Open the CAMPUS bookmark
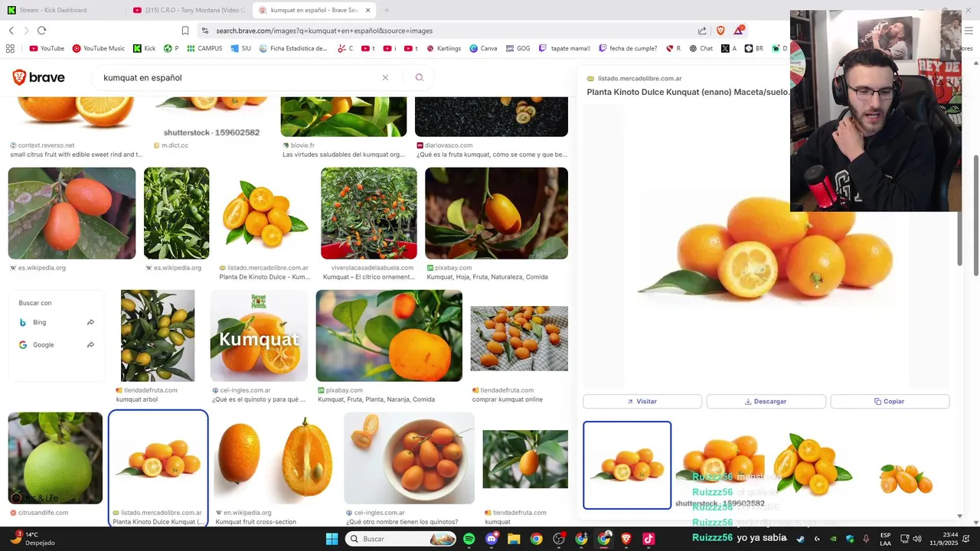980x551 pixels. [x=204, y=48]
